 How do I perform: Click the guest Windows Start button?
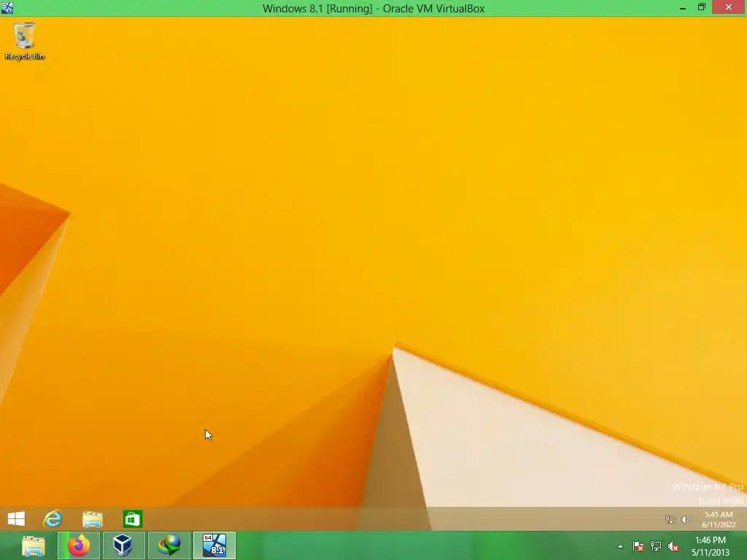pyautogui.click(x=16, y=518)
